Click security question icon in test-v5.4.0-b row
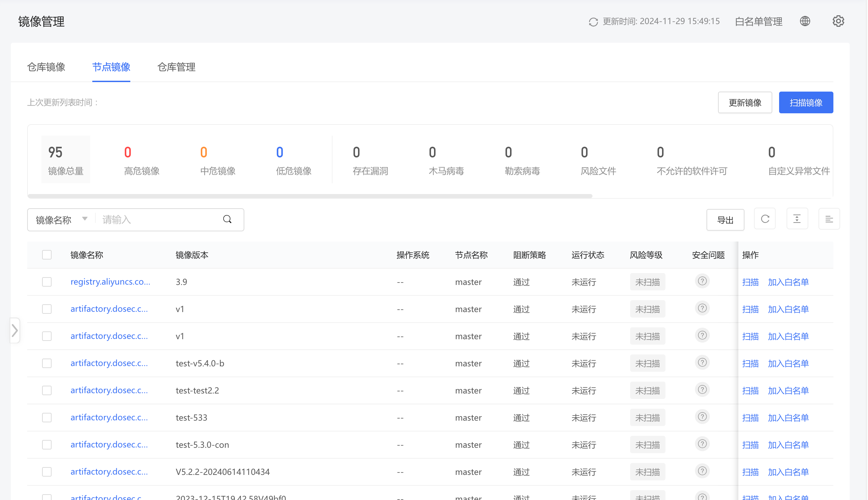The width and height of the screenshot is (868, 500). pyautogui.click(x=702, y=363)
